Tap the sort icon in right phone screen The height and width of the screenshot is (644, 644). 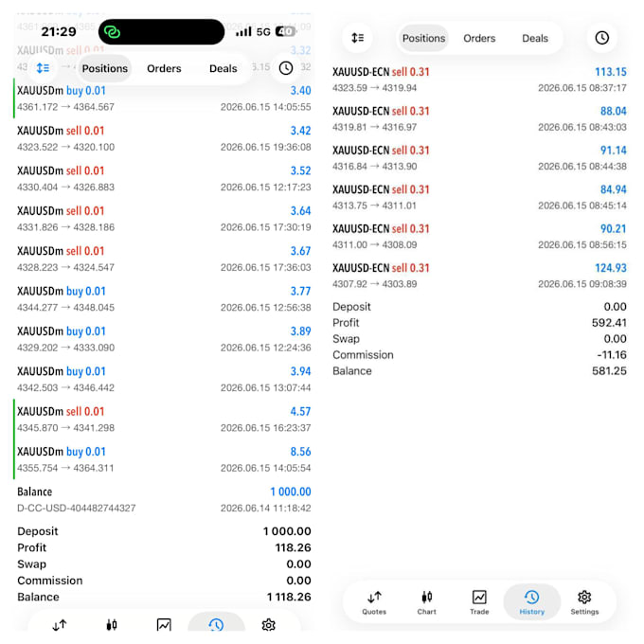[358, 38]
